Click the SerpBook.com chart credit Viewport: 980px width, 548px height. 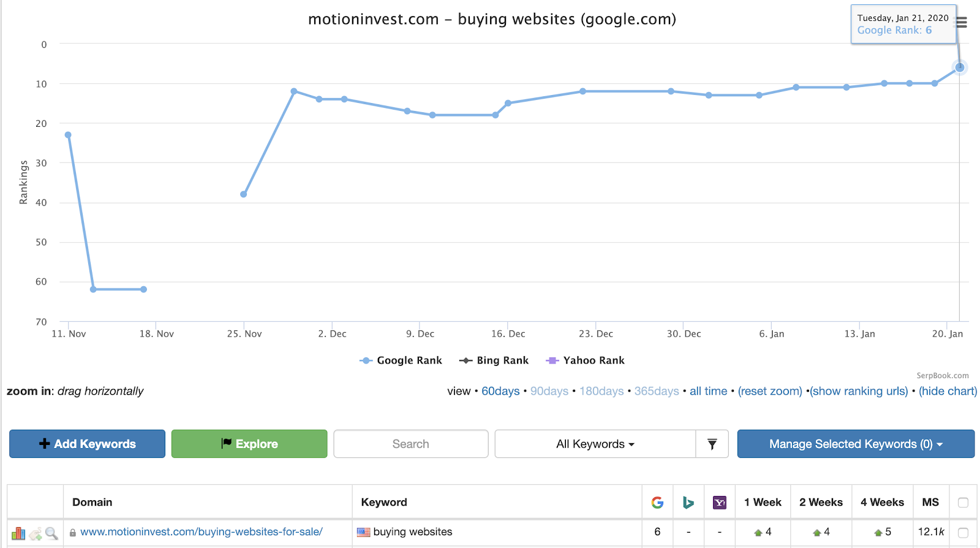943,376
